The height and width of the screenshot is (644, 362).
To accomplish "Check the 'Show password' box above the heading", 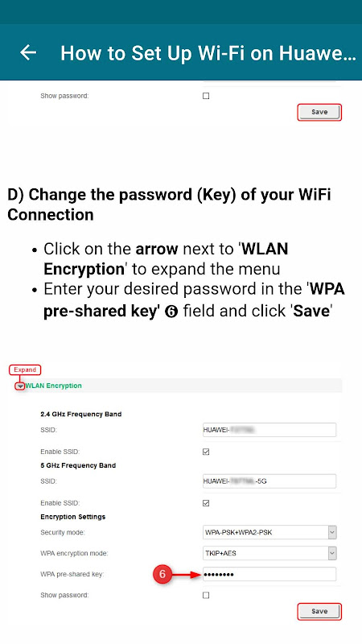I will coord(206,96).
